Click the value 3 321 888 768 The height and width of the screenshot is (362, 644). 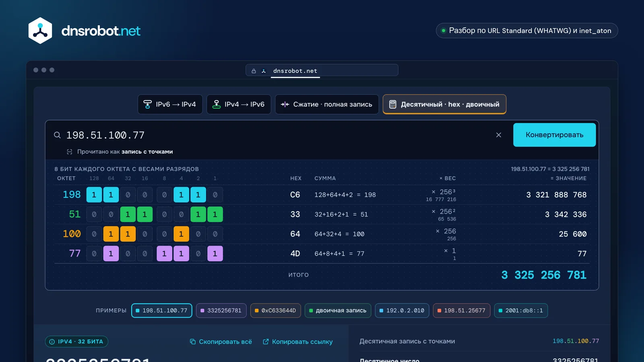pyautogui.click(x=556, y=195)
